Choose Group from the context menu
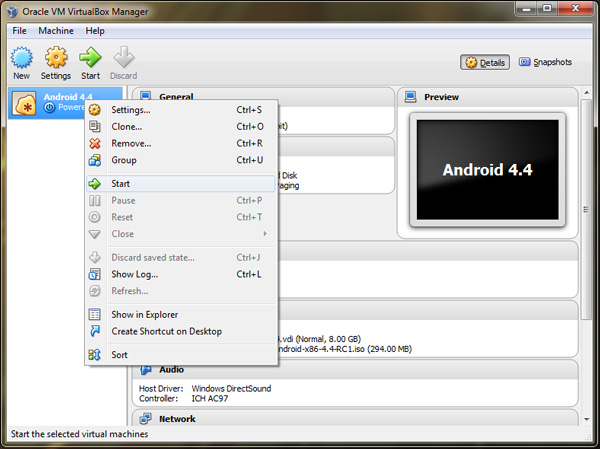Screen dimensions: 600x449 [181, 160]
